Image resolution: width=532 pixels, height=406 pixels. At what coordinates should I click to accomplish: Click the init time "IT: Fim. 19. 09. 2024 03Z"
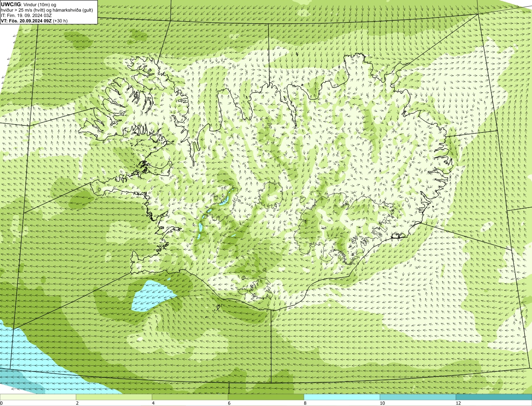pos(26,15)
